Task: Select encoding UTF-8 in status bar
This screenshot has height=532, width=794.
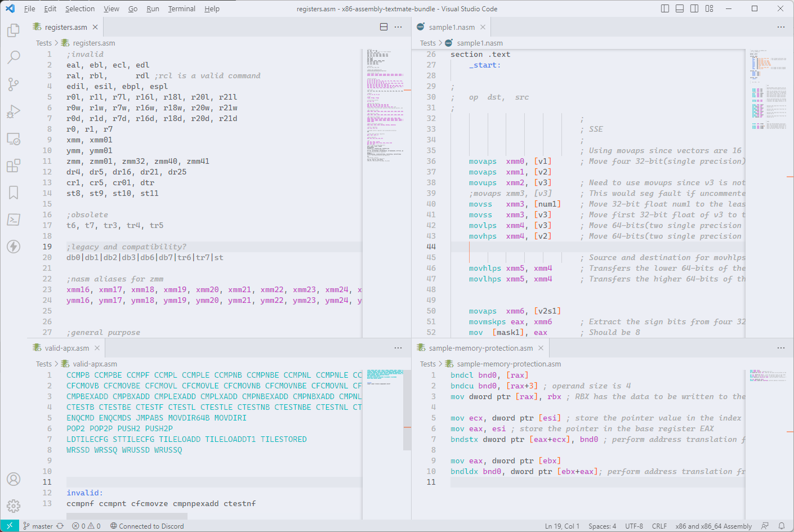Action: pos(634,526)
